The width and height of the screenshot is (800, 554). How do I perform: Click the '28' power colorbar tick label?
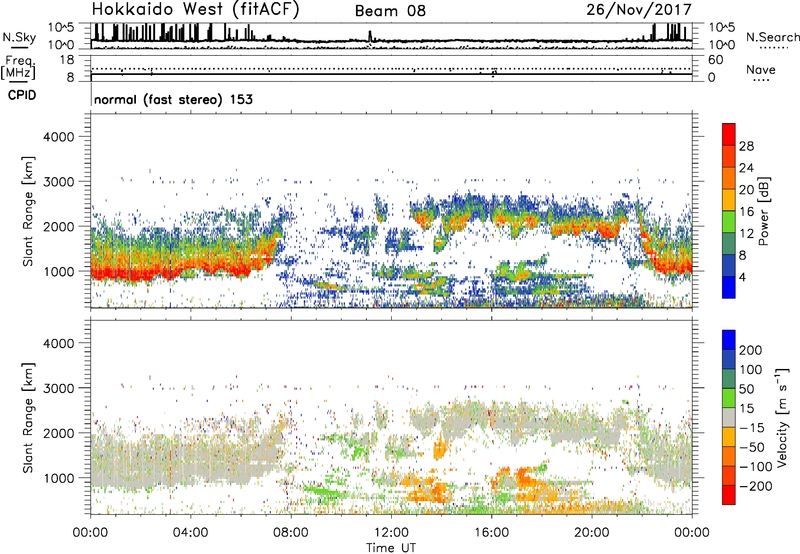746,146
